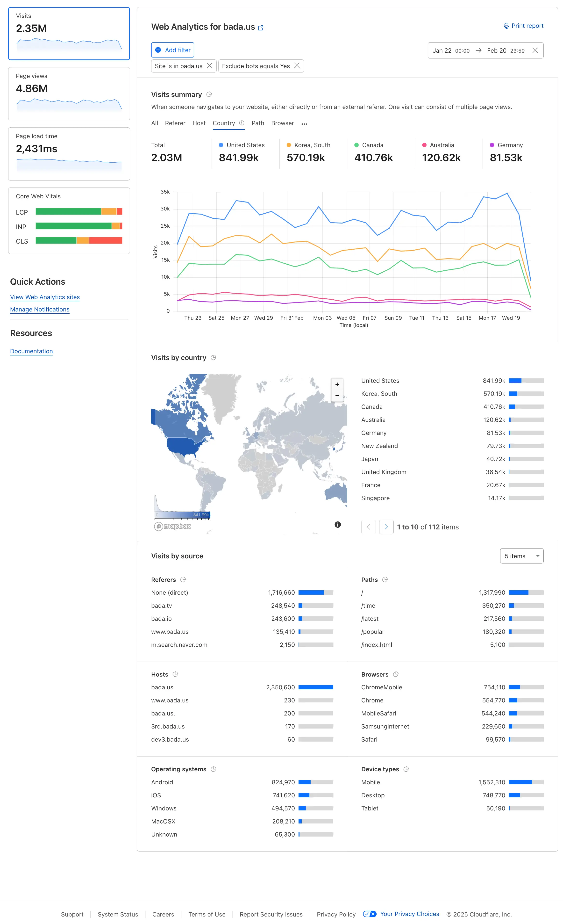This screenshot has height=924, width=563.
Task: Open View Web Analytics sites link
Action: (x=45, y=297)
